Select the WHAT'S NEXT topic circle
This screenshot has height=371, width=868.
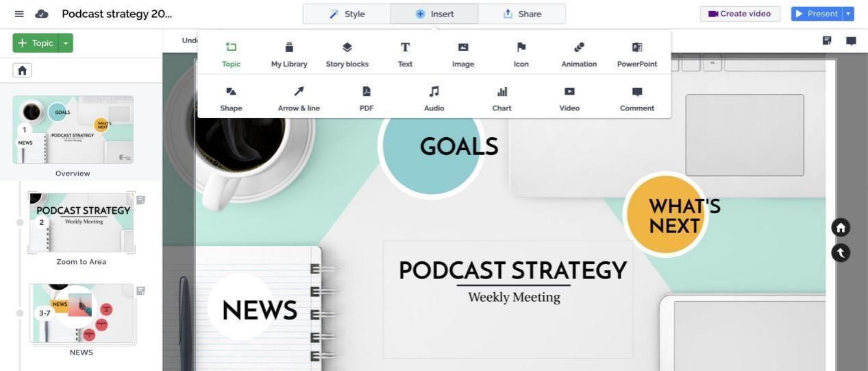(667, 215)
